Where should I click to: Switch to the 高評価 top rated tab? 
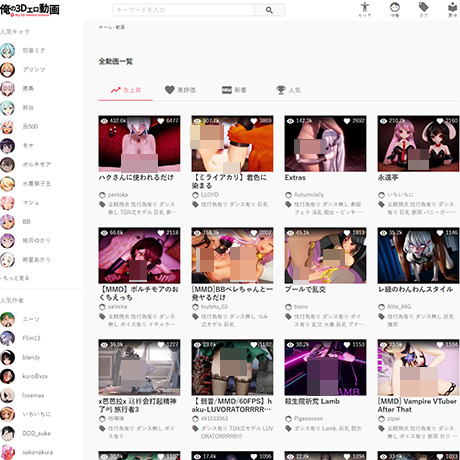point(180,90)
